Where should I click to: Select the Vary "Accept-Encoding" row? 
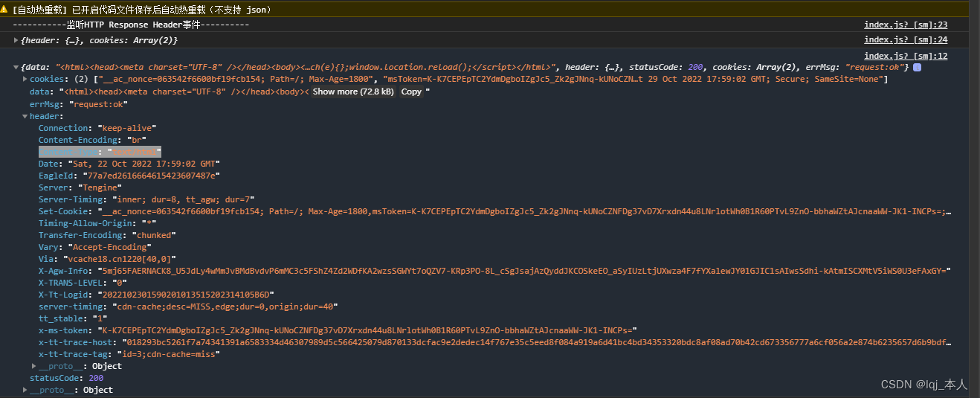pyautogui.click(x=95, y=247)
